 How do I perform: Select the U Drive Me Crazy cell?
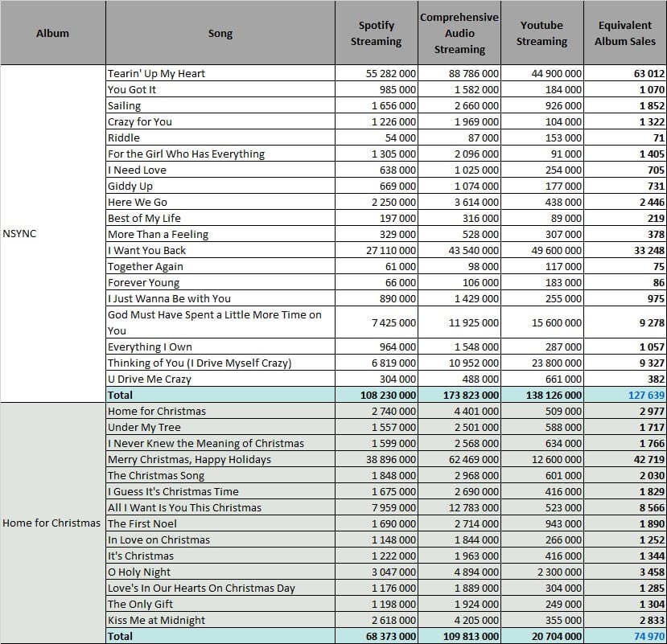(x=220, y=379)
